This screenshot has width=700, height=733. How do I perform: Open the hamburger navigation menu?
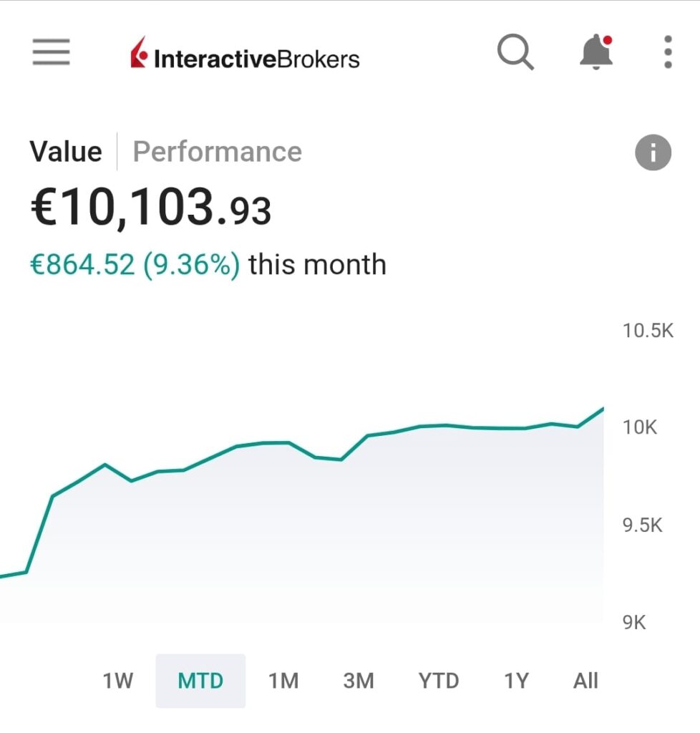coord(51,52)
